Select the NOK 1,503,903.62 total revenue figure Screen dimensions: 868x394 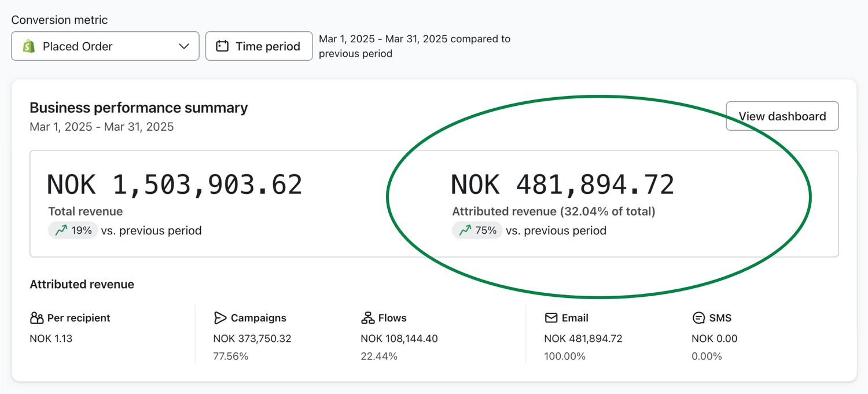pyautogui.click(x=174, y=185)
